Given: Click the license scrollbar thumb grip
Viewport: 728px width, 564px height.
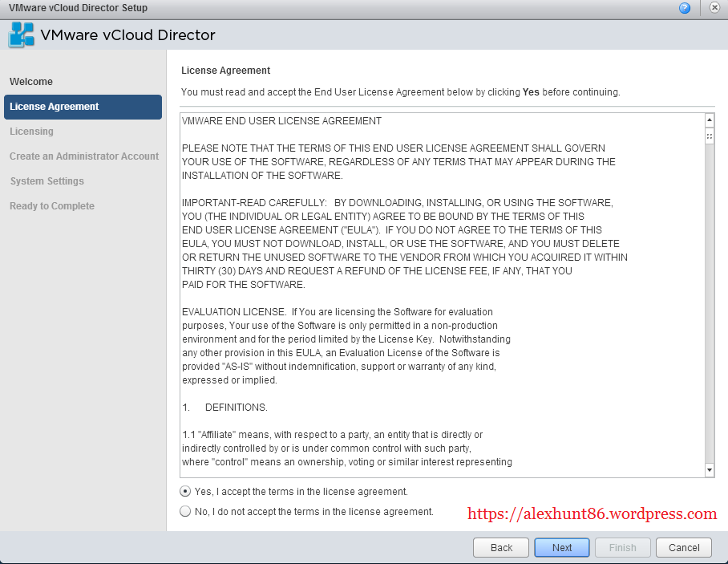Looking at the screenshot, I should point(710,137).
